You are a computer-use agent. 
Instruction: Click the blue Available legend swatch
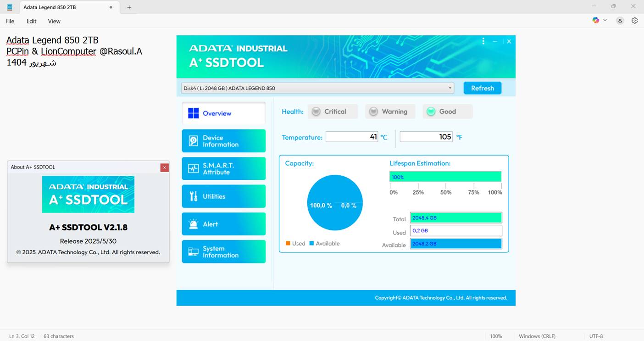click(311, 243)
